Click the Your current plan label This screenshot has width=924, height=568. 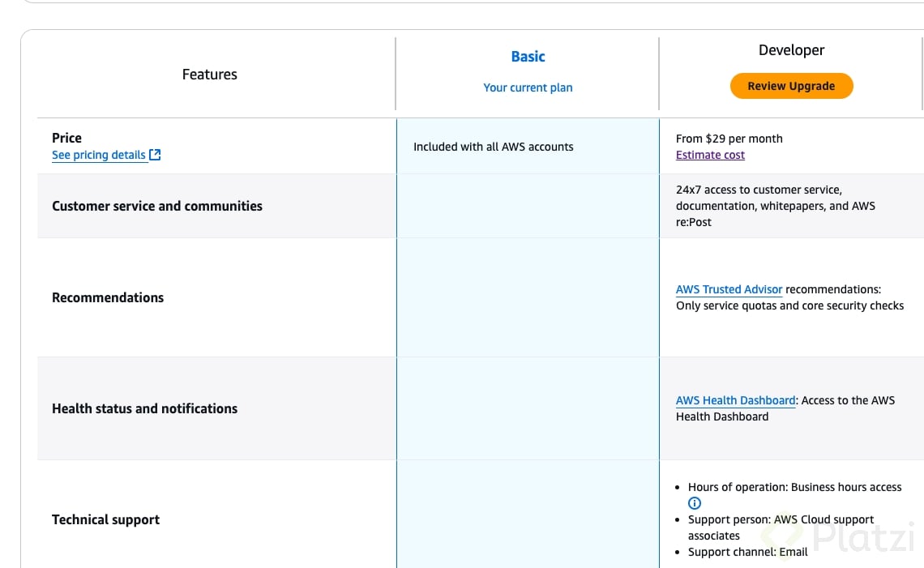(x=528, y=88)
